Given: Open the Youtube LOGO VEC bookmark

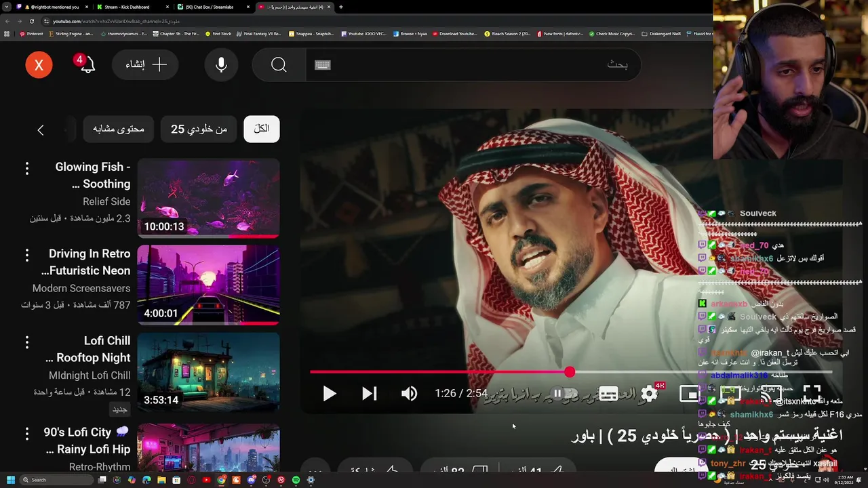Looking at the screenshot, I should pos(364,33).
